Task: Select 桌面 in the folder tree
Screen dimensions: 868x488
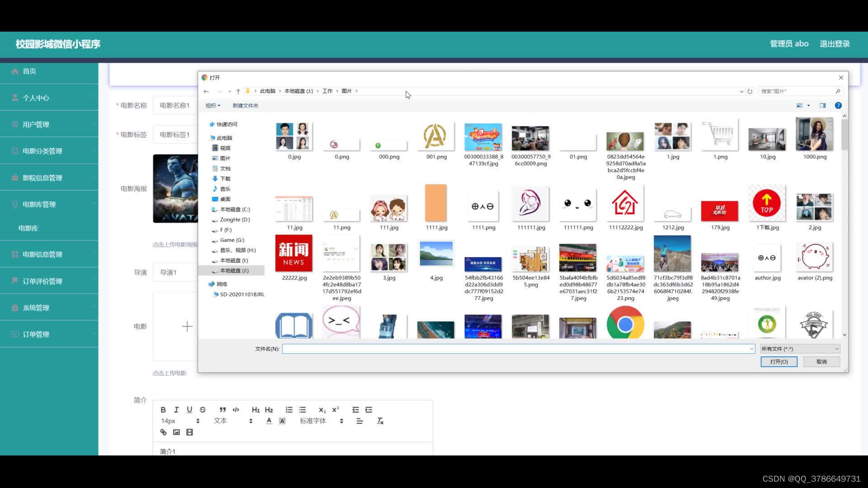Action: [225, 199]
